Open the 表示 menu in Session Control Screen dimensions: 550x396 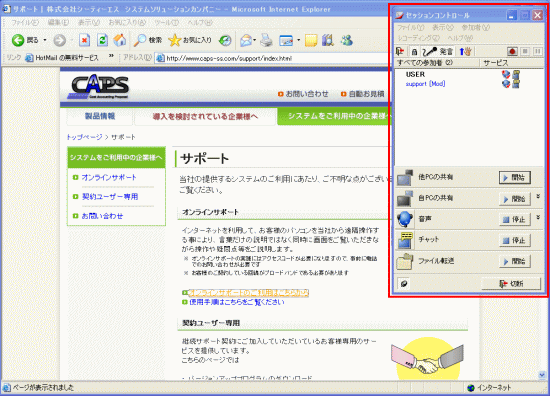[443, 27]
